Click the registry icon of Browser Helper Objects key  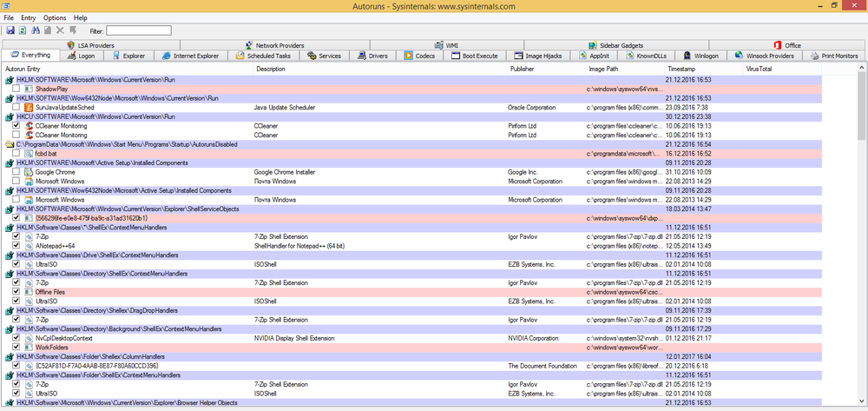[10, 402]
